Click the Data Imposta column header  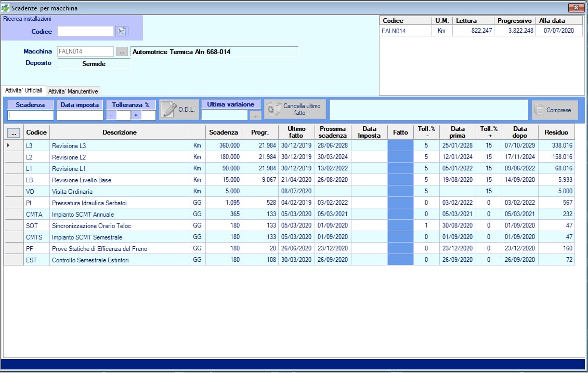pyautogui.click(x=369, y=132)
